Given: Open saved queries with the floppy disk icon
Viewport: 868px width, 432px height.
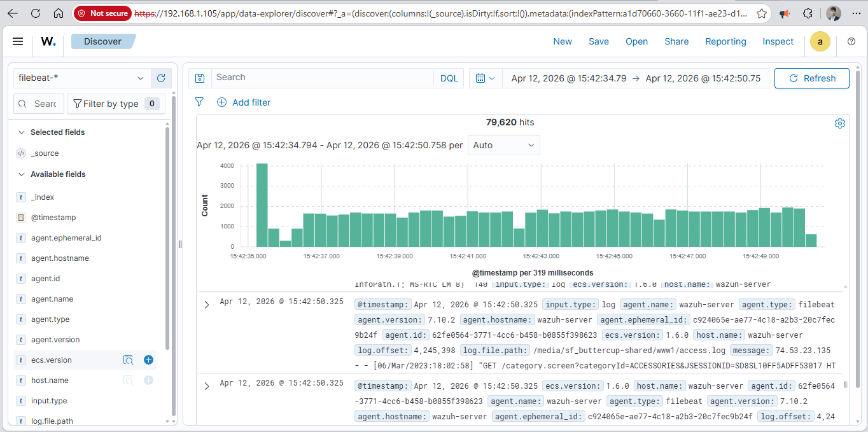Looking at the screenshot, I should (x=200, y=77).
